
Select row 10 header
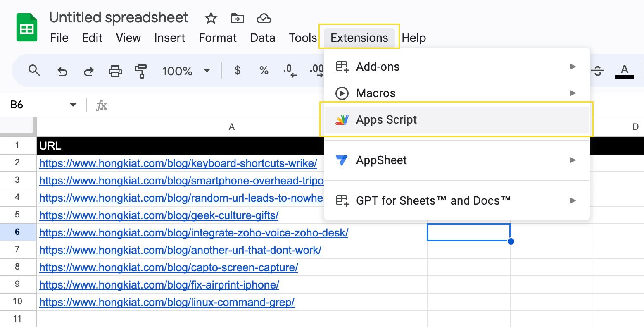click(17, 301)
